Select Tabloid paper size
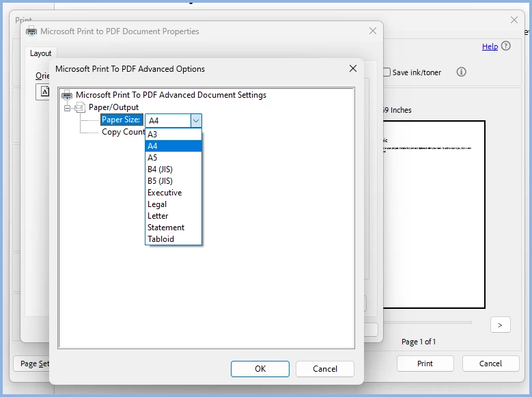The width and height of the screenshot is (532, 397). (173, 238)
